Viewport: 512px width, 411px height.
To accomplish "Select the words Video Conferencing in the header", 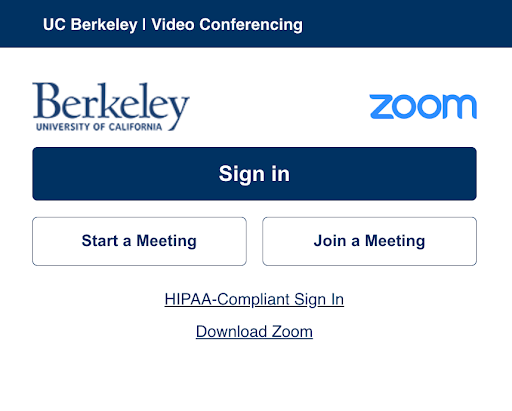I will pyautogui.click(x=227, y=25).
